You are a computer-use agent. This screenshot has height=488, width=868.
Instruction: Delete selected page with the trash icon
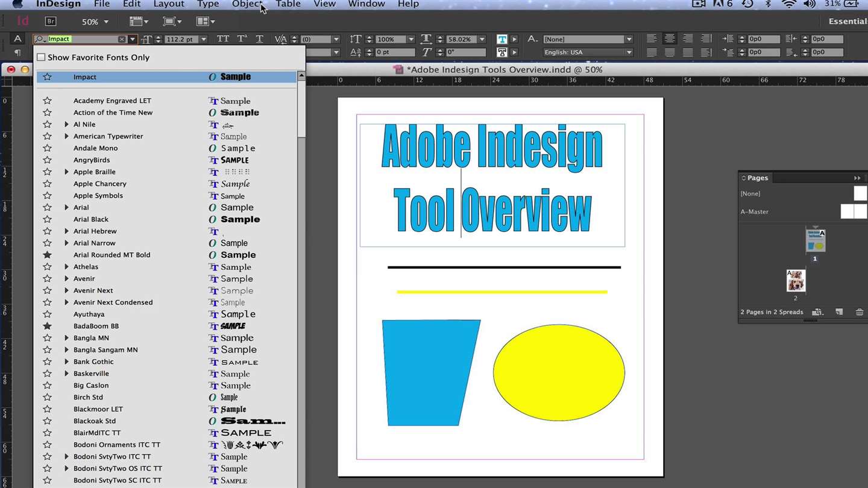(x=860, y=312)
